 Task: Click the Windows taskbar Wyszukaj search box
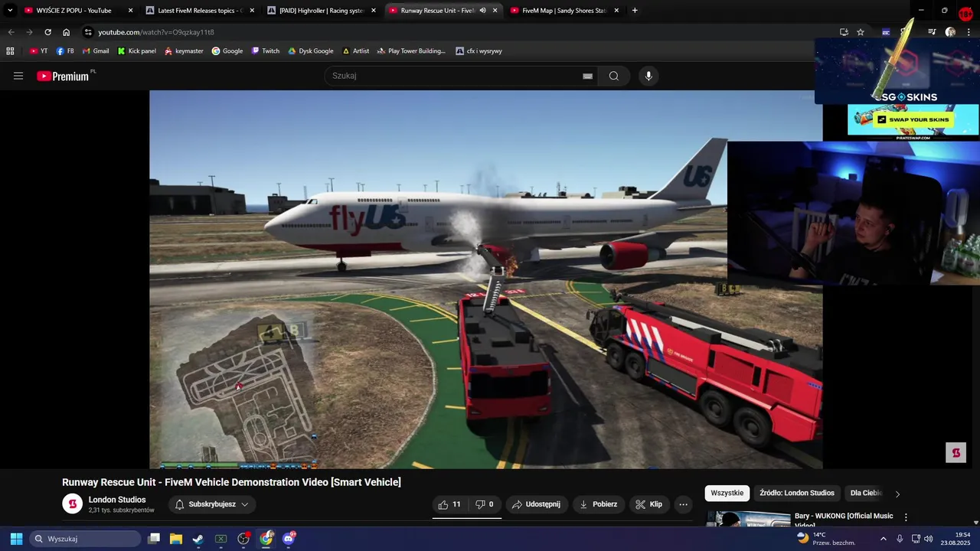(86, 539)
